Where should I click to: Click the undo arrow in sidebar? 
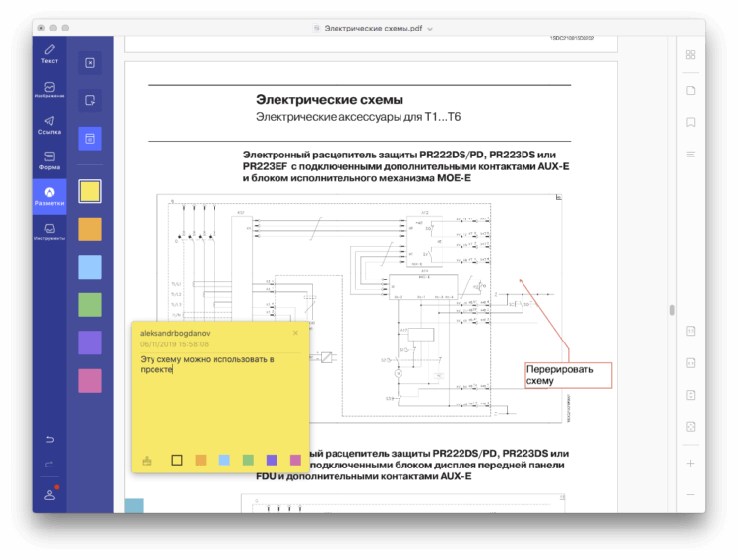(49, 440)
